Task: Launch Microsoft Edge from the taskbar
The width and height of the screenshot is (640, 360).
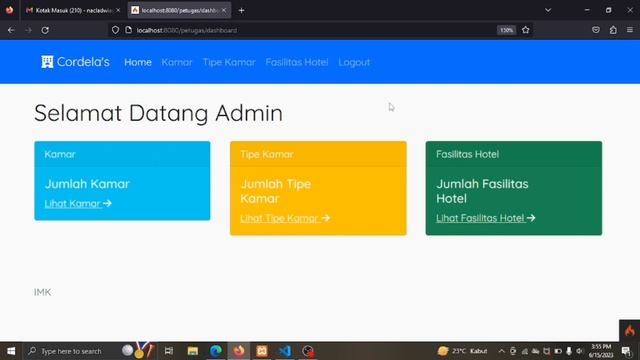Action: [216, 351]
